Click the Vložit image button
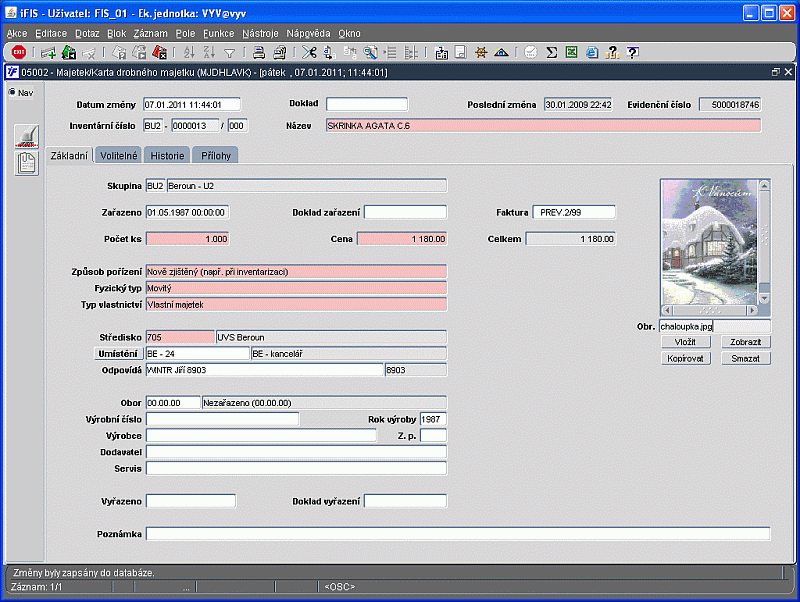 pos(685,342)
